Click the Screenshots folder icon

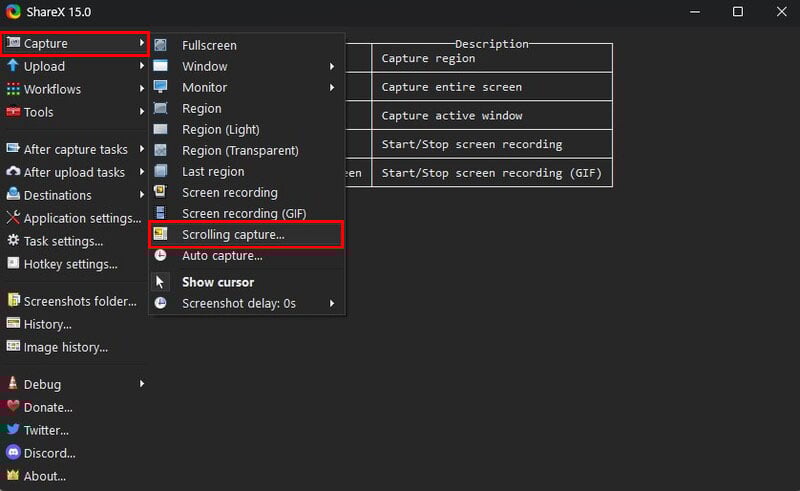point(13,300)
